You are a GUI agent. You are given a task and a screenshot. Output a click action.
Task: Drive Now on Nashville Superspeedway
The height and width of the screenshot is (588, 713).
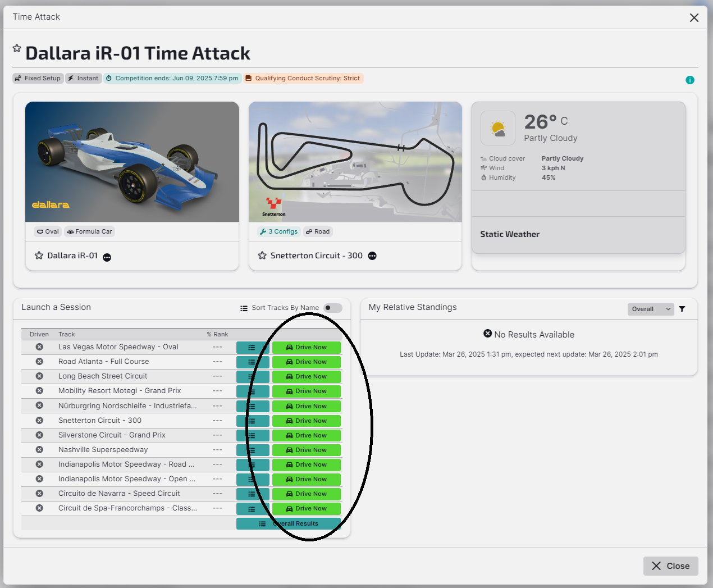(307, 450)
